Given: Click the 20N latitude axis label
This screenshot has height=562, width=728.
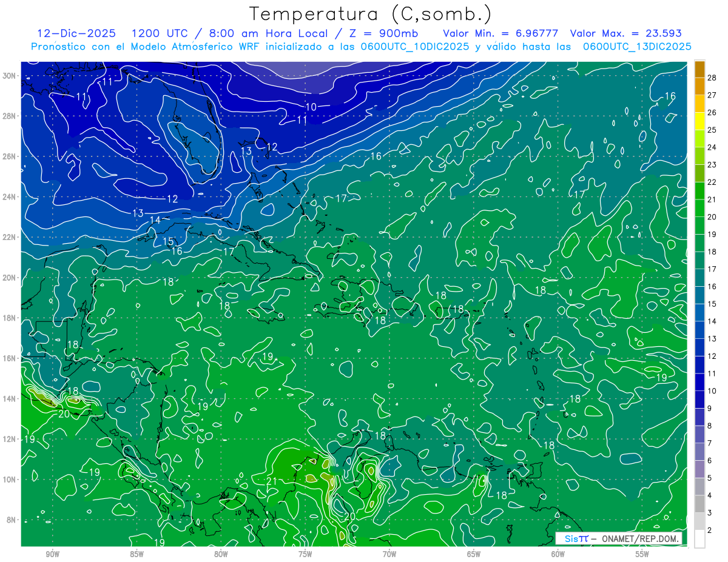Looking at the screenshot, I should [x=10, y=277].
